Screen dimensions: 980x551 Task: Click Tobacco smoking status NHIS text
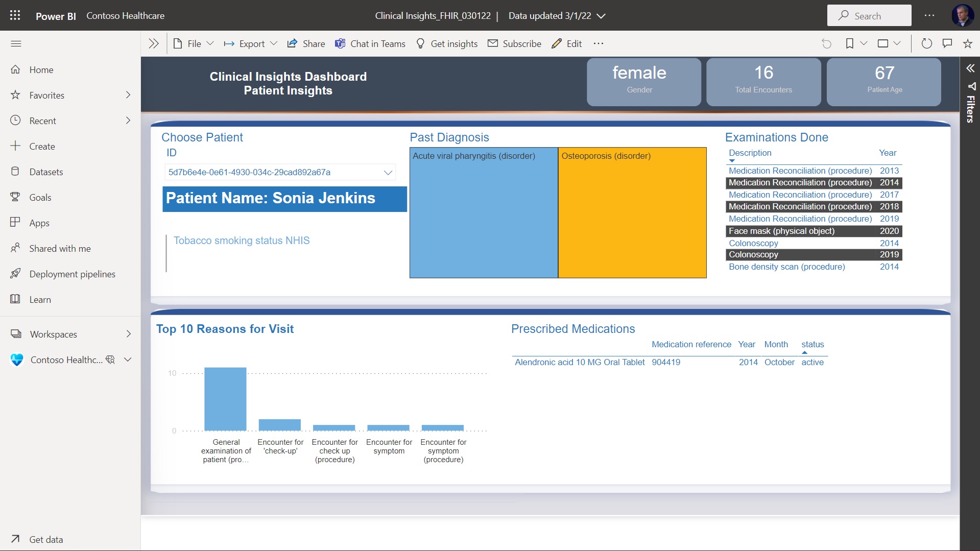click(x=242, y=241)
